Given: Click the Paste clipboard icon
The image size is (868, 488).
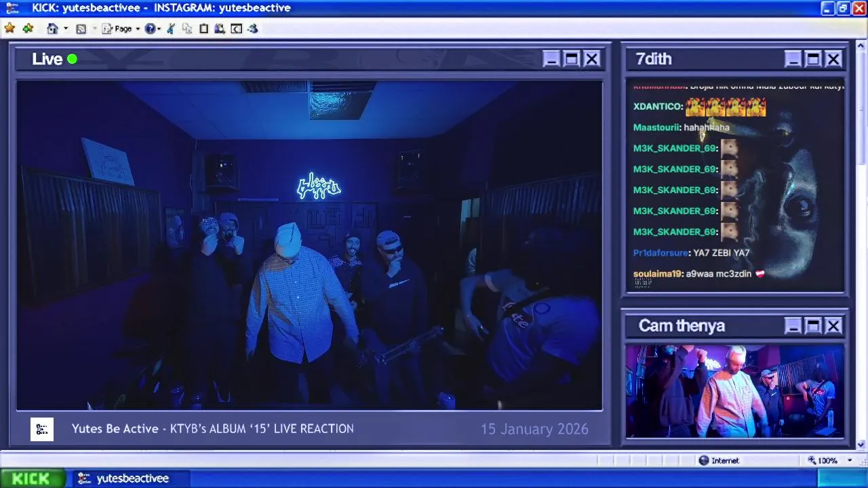Looking at the screenshot, I should tap(203, 28).
